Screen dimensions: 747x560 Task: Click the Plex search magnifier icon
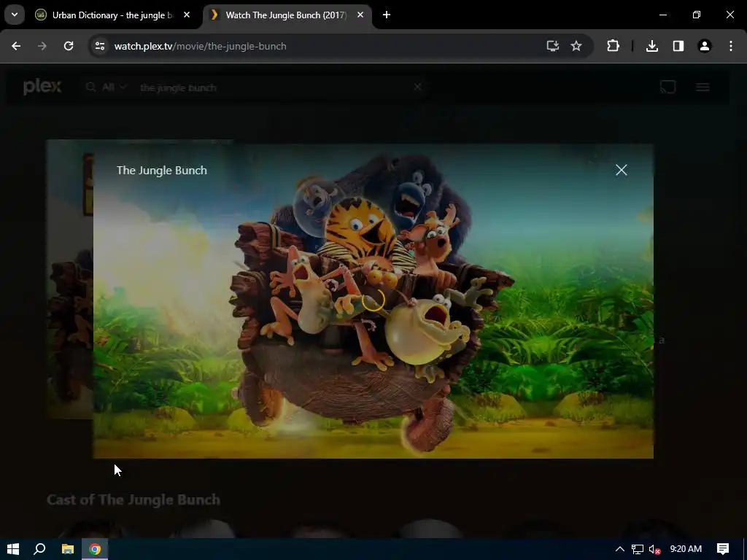[90, 87]
